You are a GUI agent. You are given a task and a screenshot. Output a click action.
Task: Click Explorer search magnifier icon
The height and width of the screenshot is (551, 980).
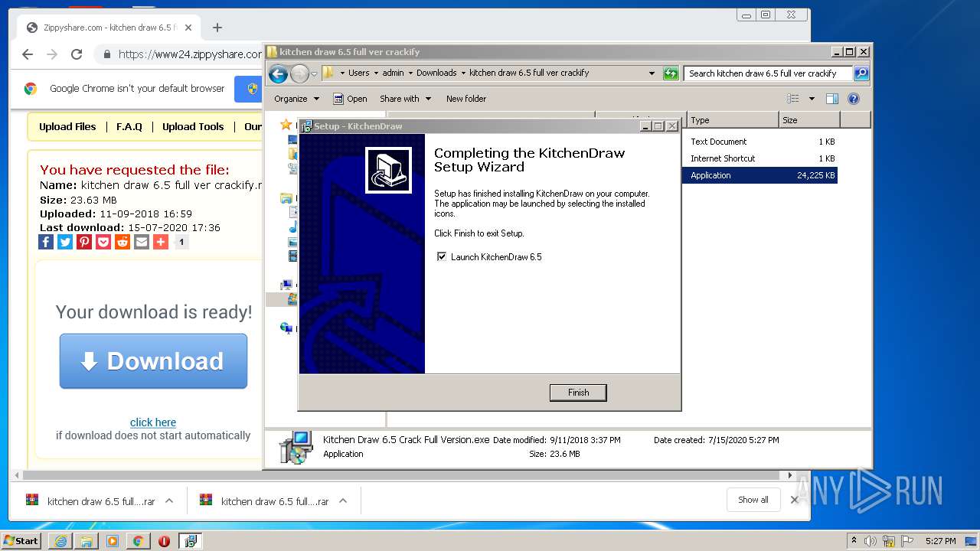pos(861,73)
